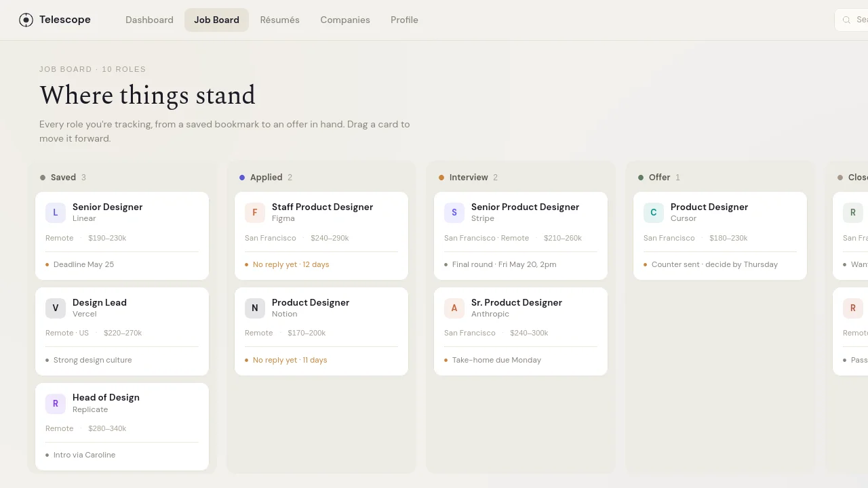Viewport: 868px width, 488px height.
Task: Click the Stripe 'S' company avatar
Action: coord(454,212)
